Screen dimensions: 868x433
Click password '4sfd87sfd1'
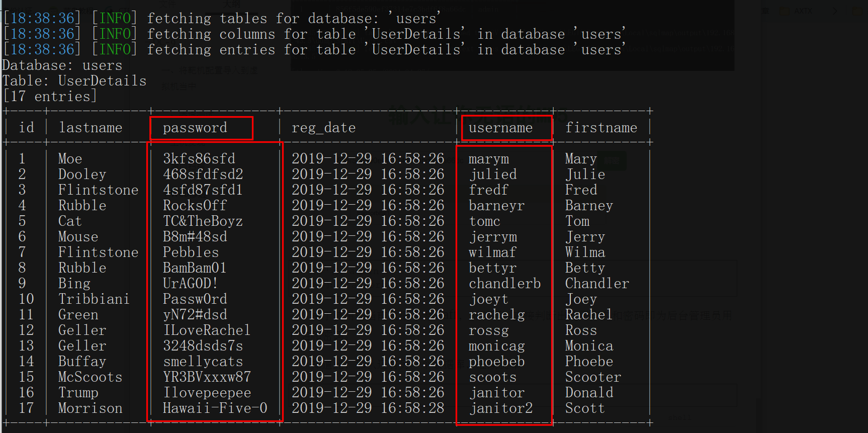[x=203, y=190]
